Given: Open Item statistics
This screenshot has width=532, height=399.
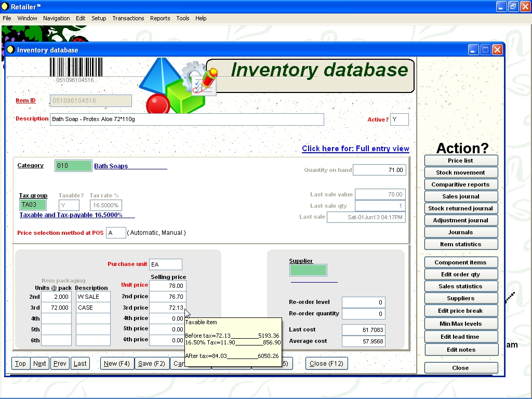Looking at the screenshot, I should tap(460, 244).
